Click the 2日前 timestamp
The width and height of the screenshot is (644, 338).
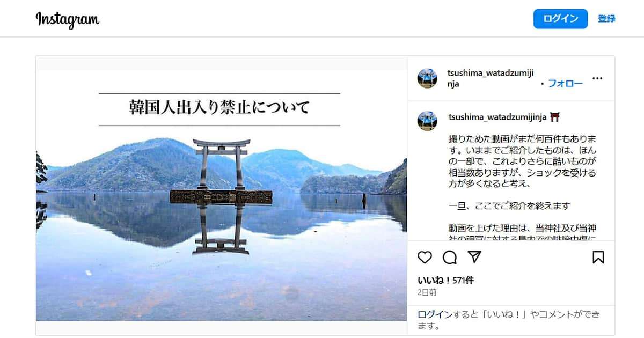coord(427,292)
